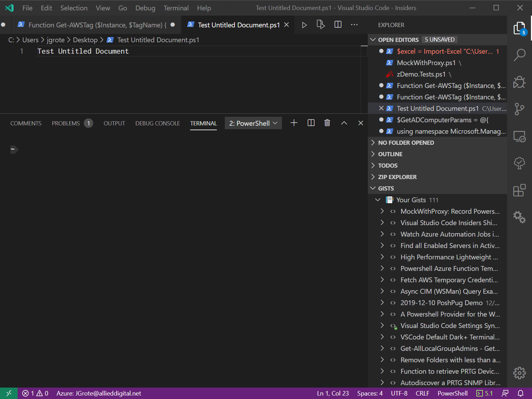The width and height of the screenshot is (532, 399).
Task: Click the Azure account in status bar
Action: click(x=99, y=393)
